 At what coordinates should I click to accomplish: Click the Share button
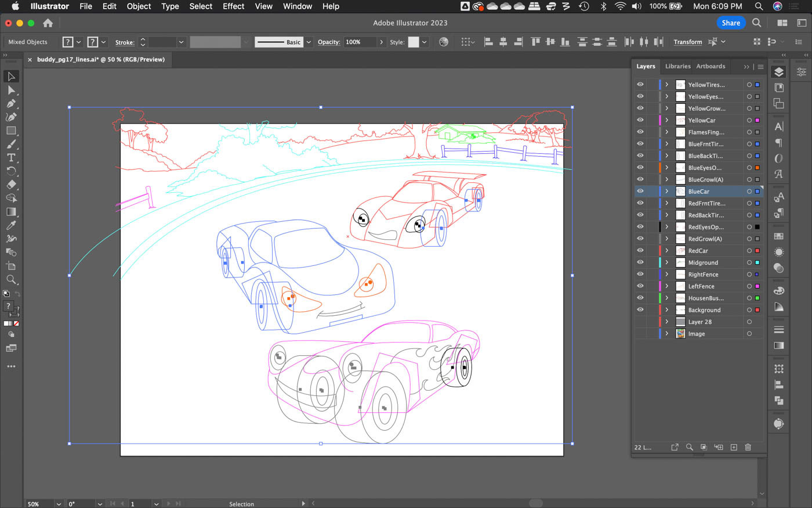(x=731, y=23)
